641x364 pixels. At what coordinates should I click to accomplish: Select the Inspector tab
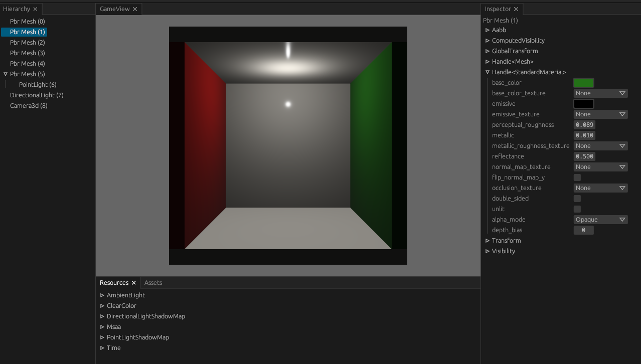pos(498,9)
